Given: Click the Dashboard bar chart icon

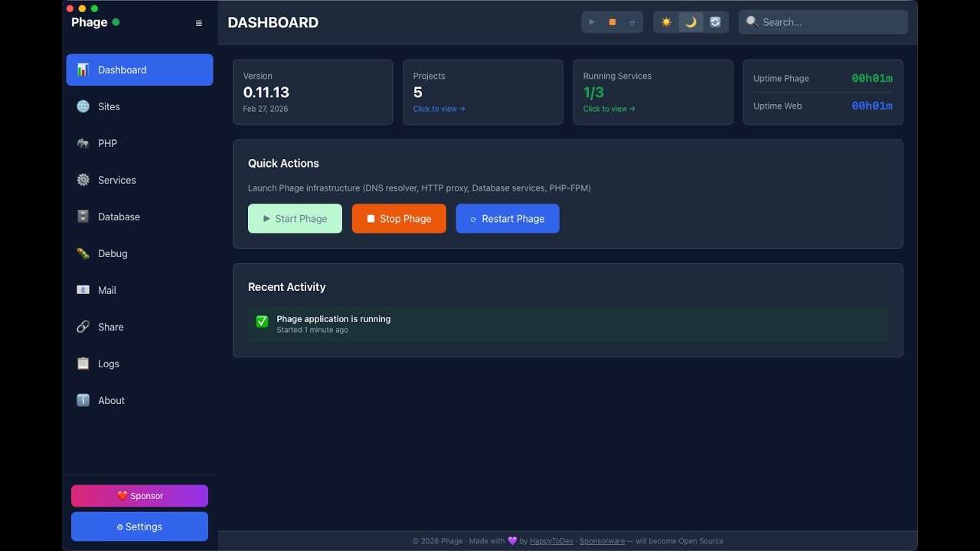Looking at the screenshot, I should [83, 70].
